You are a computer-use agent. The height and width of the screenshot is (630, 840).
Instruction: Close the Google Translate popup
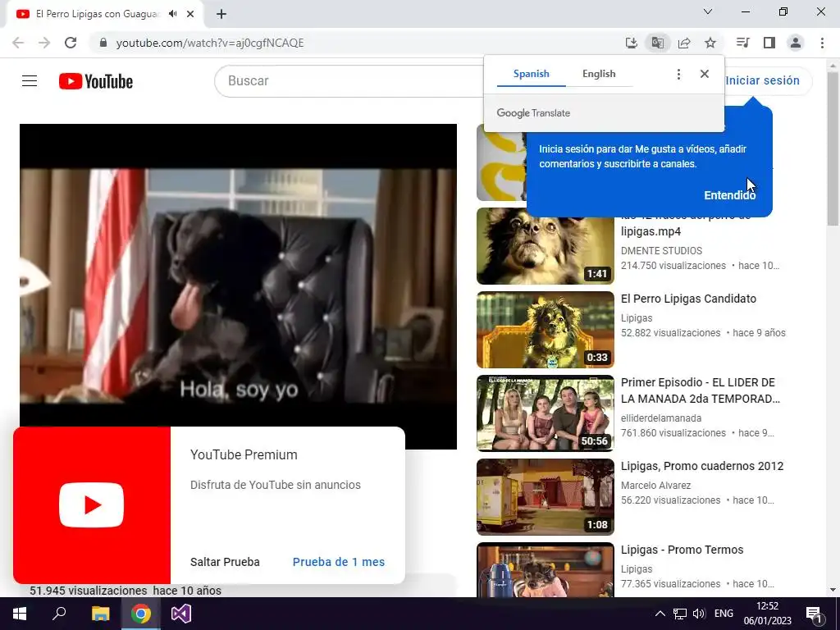[x=705, y=74]
